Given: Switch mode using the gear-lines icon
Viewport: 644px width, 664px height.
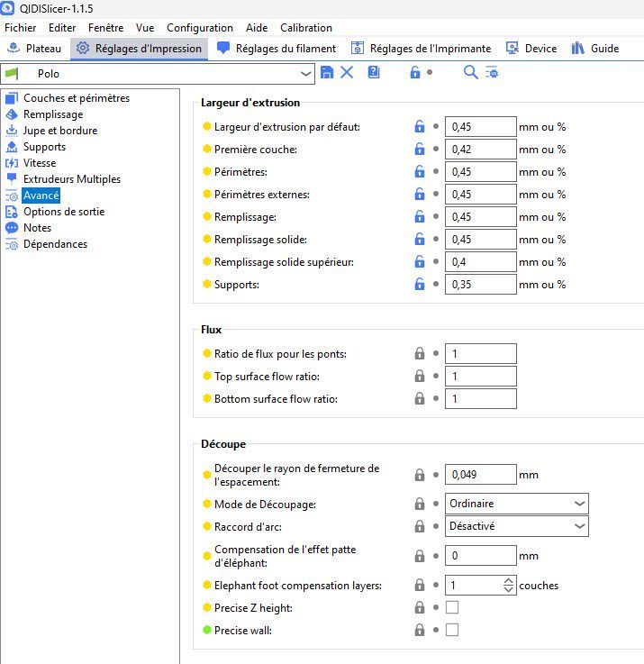Looking at the screenshot, I should [492, 72].
